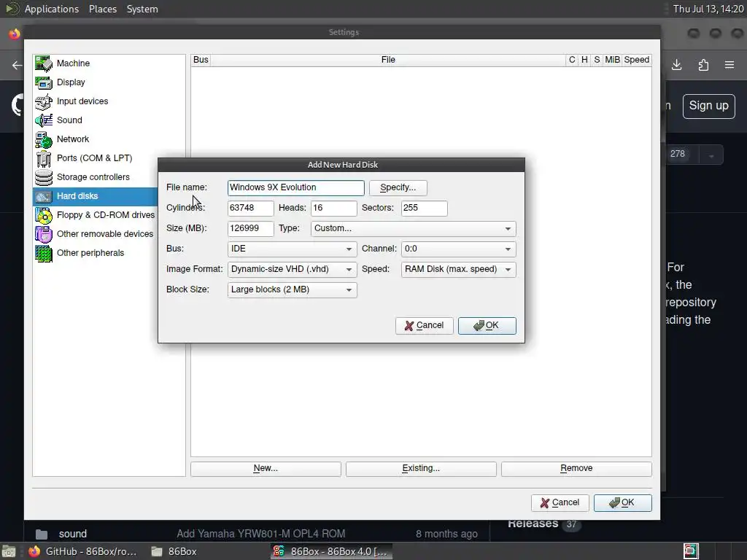Open Storage controllers category icon
The height and width of the screenshot is (560, 747).
click(43, 177)
